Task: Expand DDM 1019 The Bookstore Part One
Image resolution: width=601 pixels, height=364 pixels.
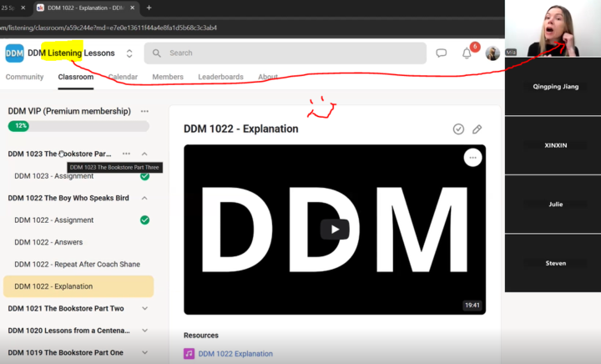Action: (x=144, y=352)
